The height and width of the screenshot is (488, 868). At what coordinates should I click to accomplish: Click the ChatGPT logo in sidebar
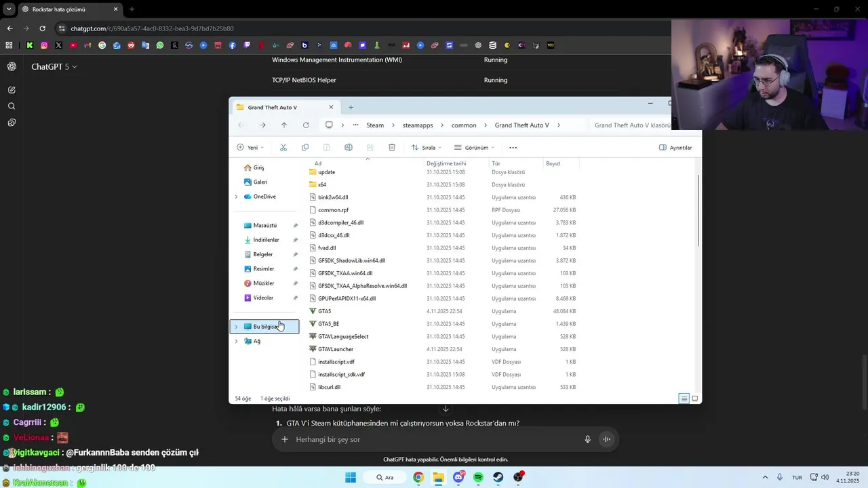point(12,66)
